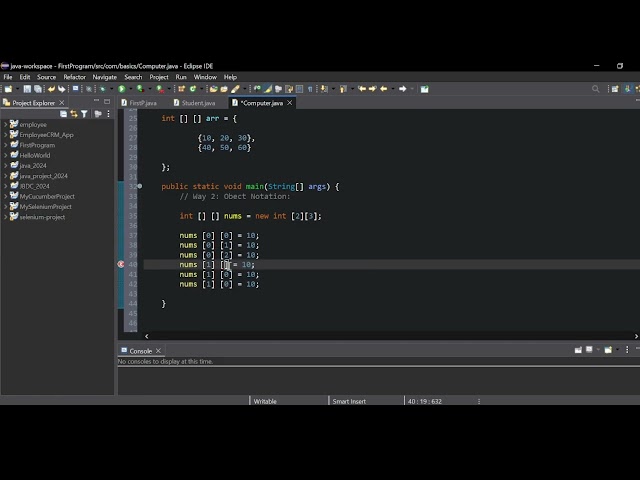Image resolution: width=640 pixels, height=480 pixels.
Task: Expand the MySeleniumProject node
Action: click(6, 207)
